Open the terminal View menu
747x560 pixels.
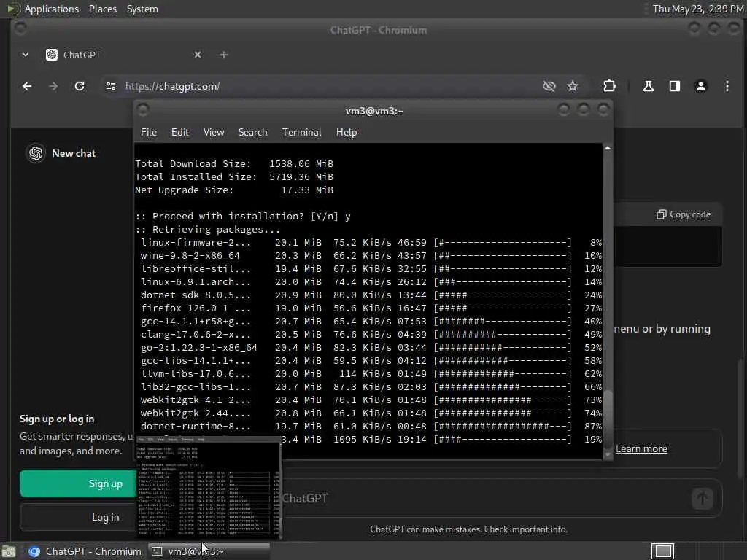tap(214, 133)
